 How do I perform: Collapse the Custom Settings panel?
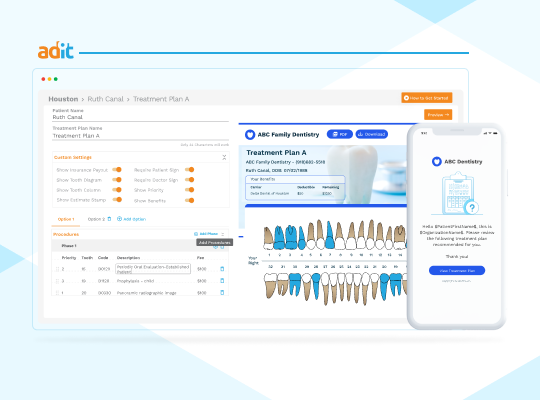pyautogui.click(x=224, y=157)
